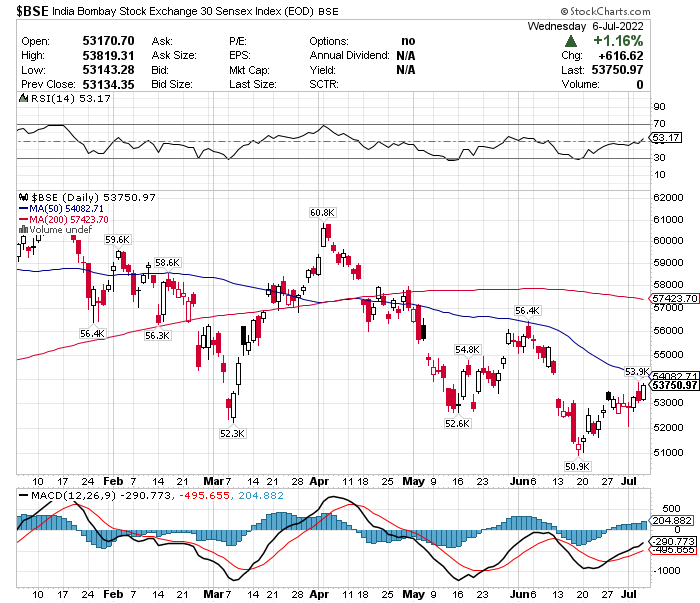Click the Chg value +616.62

click(x=621, y=56)
